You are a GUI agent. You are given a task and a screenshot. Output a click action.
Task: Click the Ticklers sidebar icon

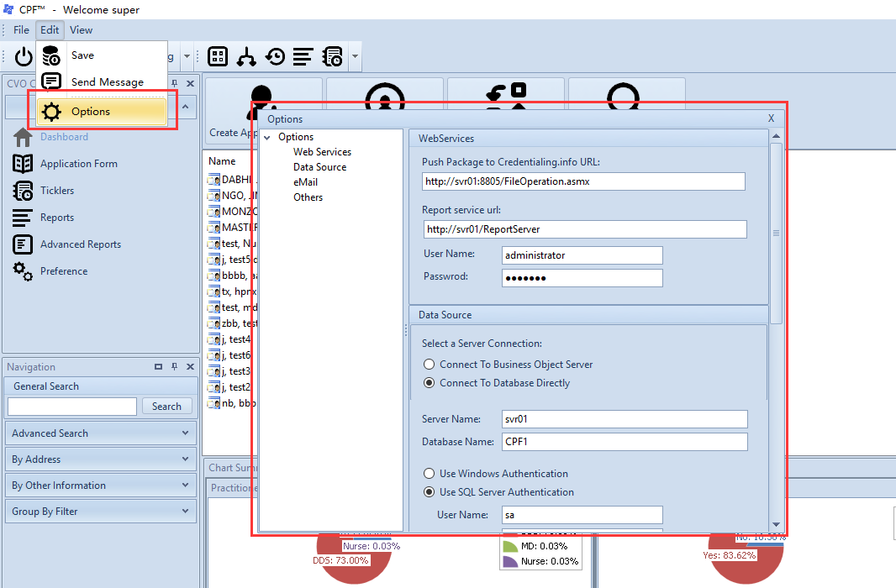[23, 191]
